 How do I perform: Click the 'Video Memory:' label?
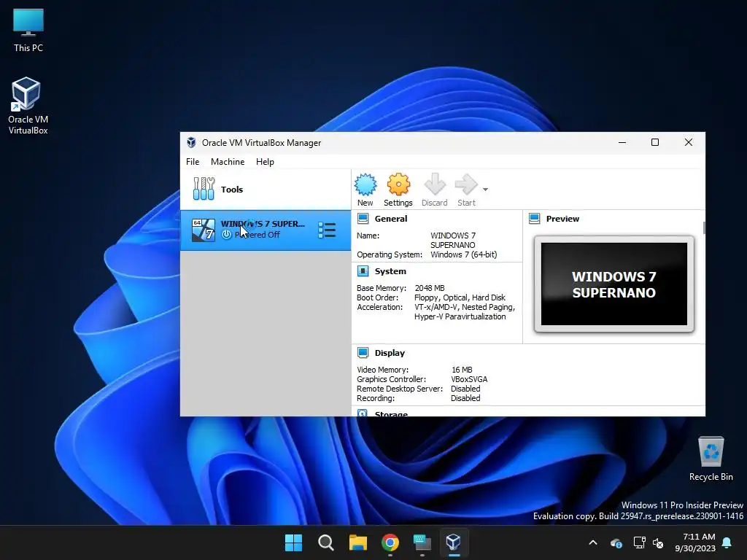382,370
